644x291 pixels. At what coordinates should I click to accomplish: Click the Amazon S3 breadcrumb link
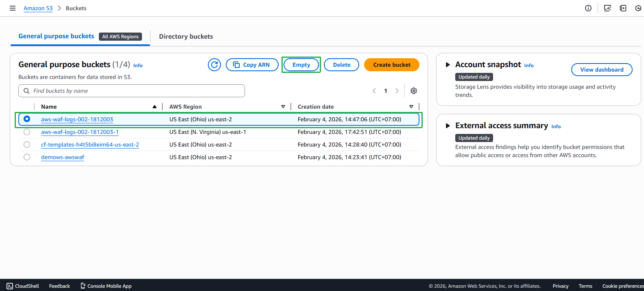click(38, 8)
